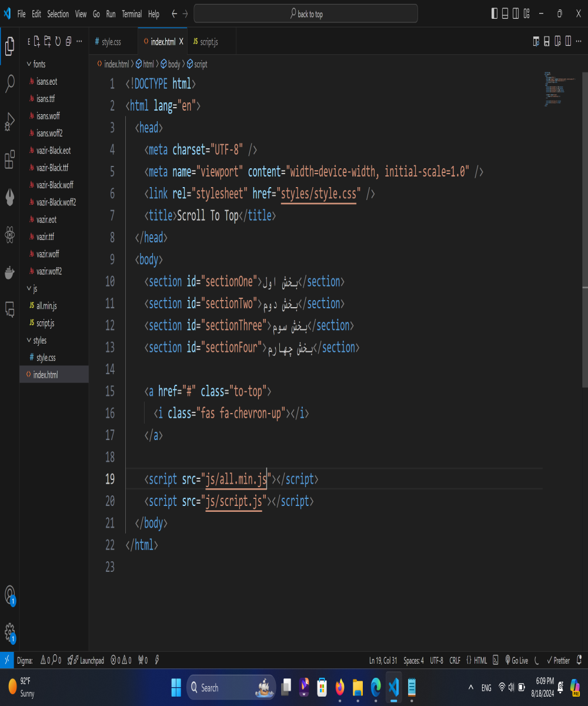Click New File icon in Explorer
Screen dimensions: 588x706
(36, 42)
